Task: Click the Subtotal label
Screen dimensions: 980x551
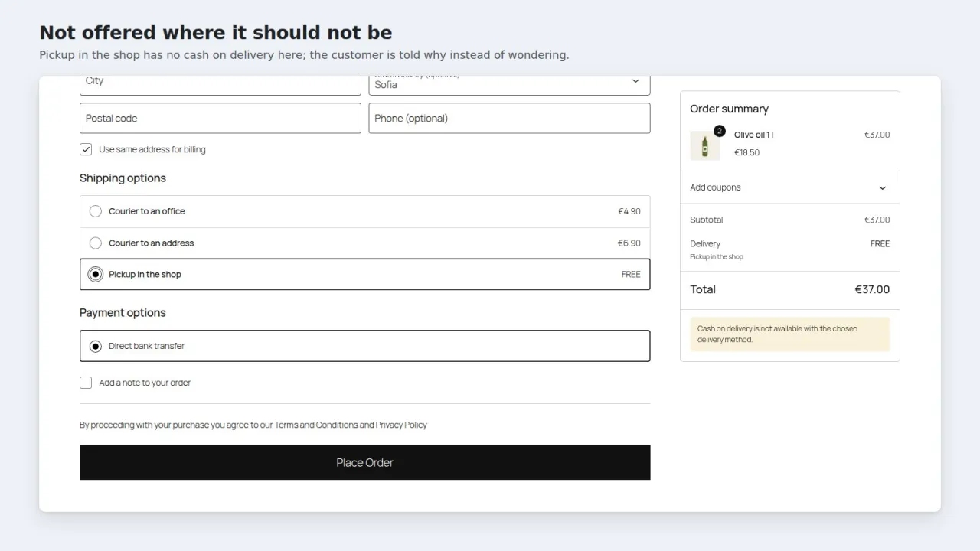Action: [706, 220]
